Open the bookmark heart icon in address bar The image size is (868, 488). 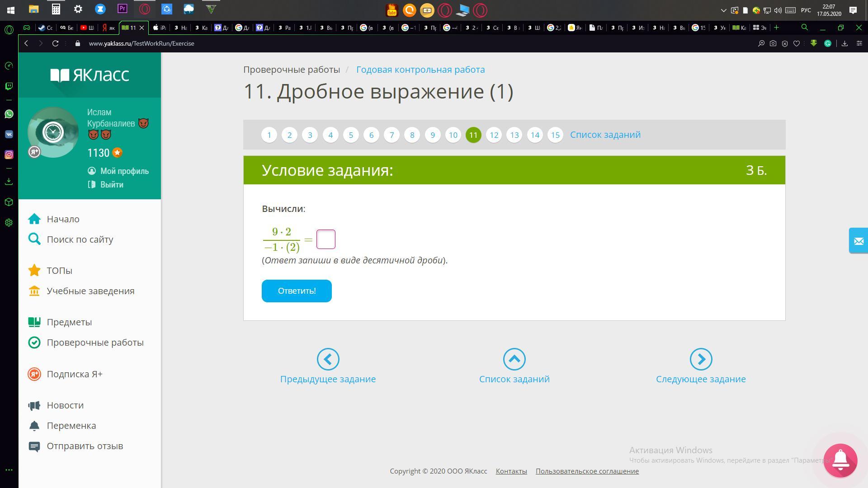pyautogui.click(x=797, y=43)
